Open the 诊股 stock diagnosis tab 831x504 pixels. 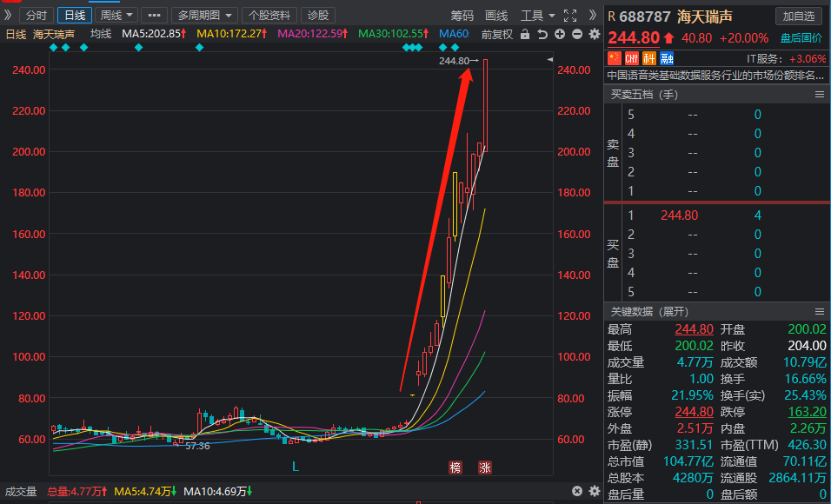tap(318, 16)
